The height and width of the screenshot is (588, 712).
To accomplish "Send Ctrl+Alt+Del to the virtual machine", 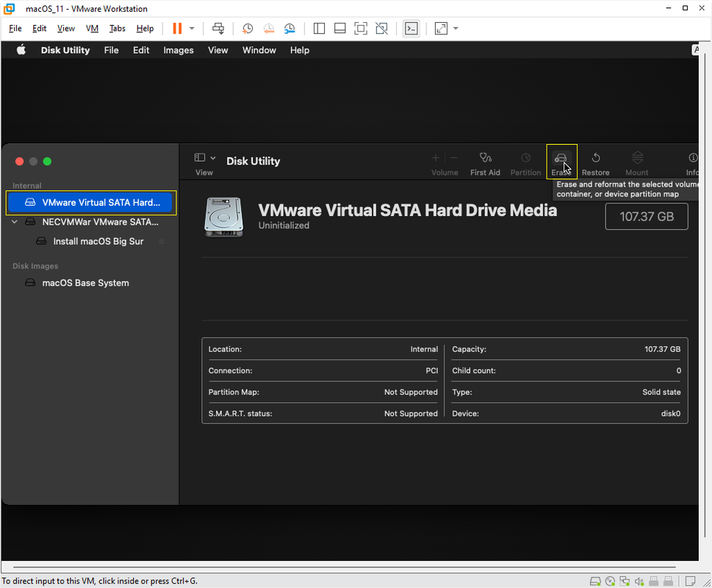I will (x=218, y=29).
